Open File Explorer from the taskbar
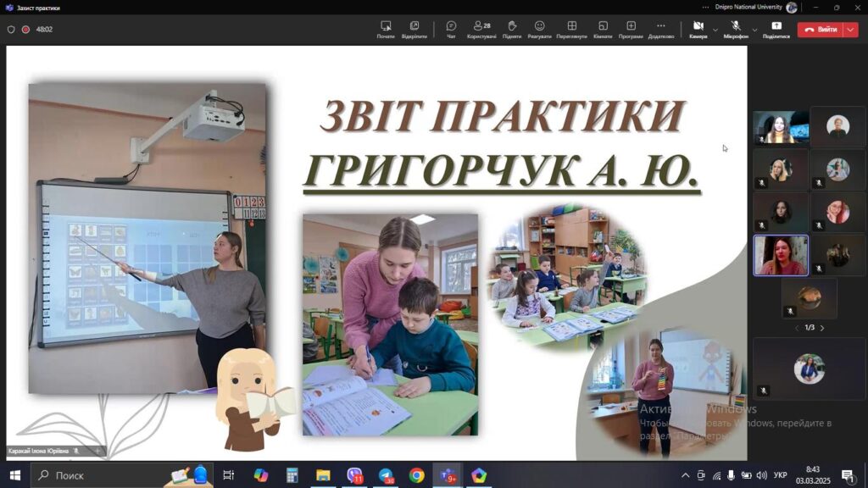The height and width of the screenshot is (488, 868). click(x=323, y=475)
